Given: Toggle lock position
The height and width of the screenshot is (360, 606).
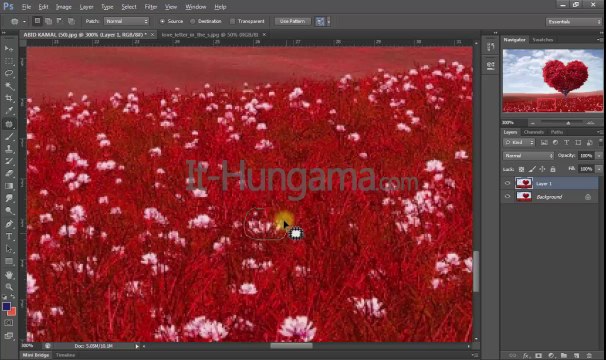Looking at the screenshot, I should click(542, 169).
